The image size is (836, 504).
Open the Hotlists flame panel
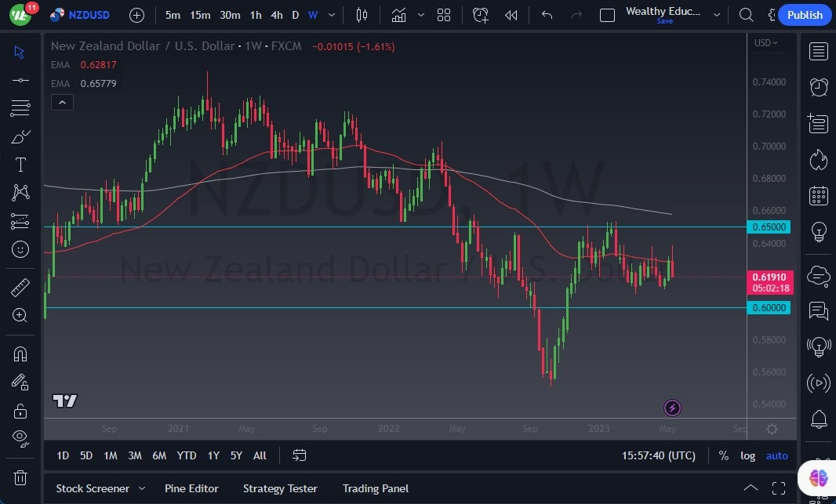pos(818,159)
